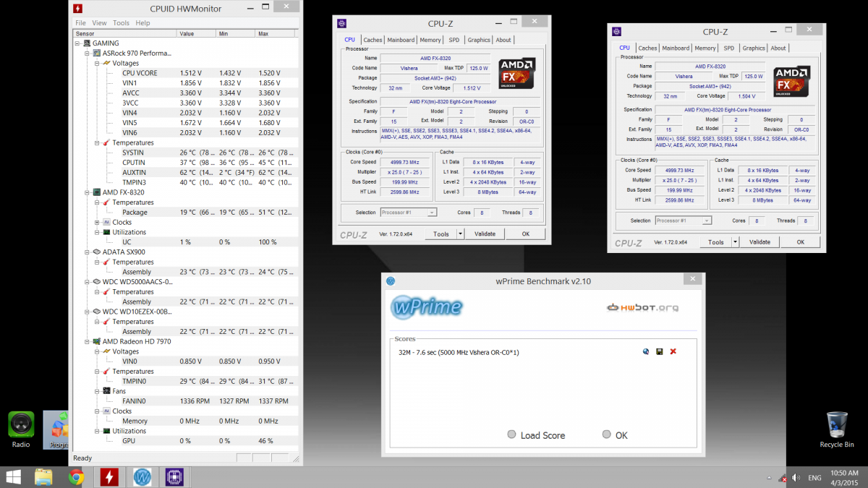Collapse the AMD Radeon HD 7970 node
This screenshot has height=488, width=868.
click(x=88, y=341)
